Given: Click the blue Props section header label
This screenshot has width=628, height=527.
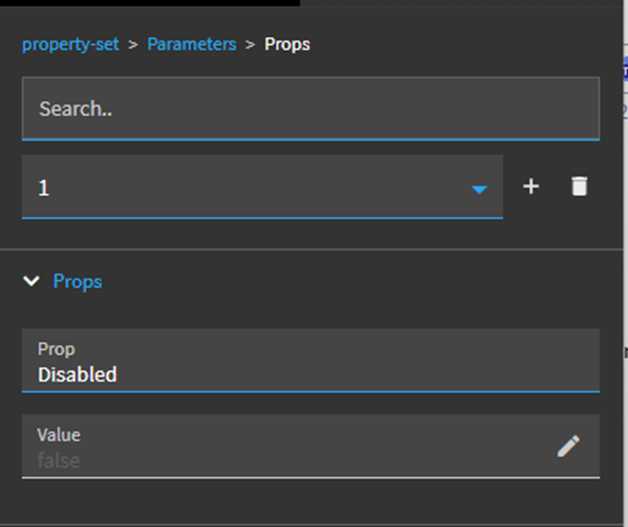Looking at the screenshot, I should coord(77,282).
